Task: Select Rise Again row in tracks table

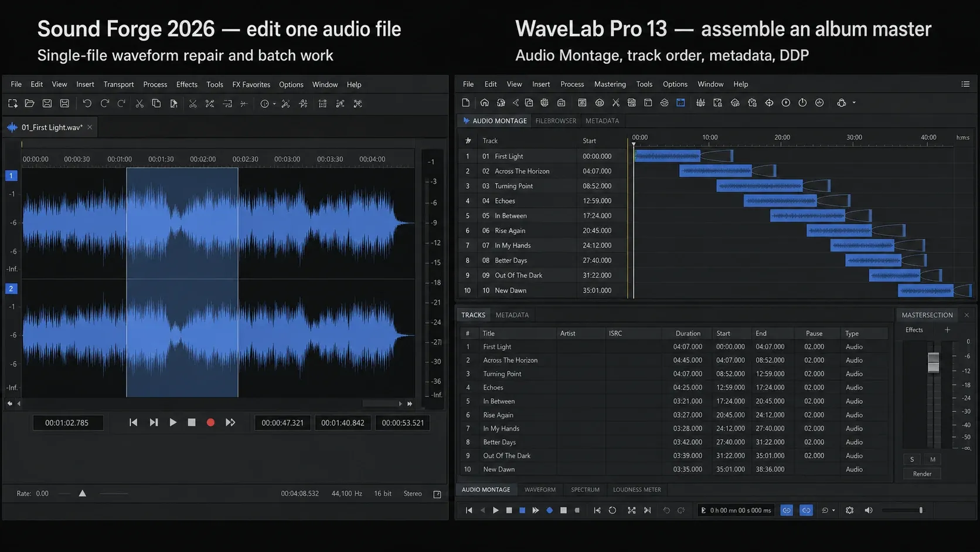Action: [x=674, y=415]
